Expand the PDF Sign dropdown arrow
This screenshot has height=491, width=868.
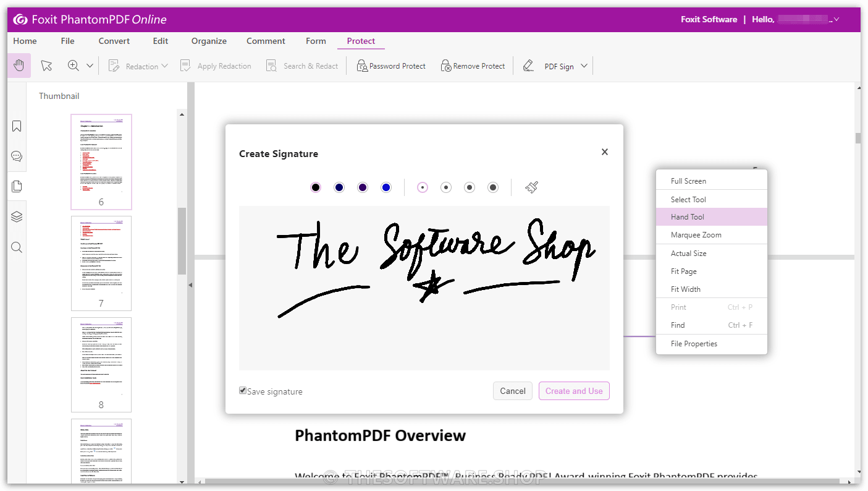584,66
